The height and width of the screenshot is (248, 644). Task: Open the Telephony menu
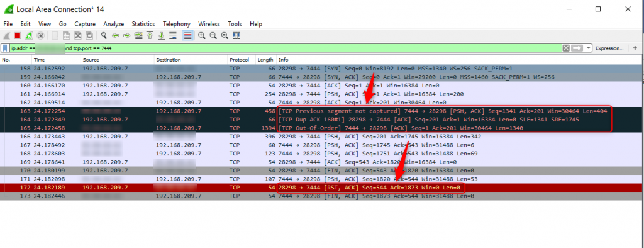(x=177, y=24)
